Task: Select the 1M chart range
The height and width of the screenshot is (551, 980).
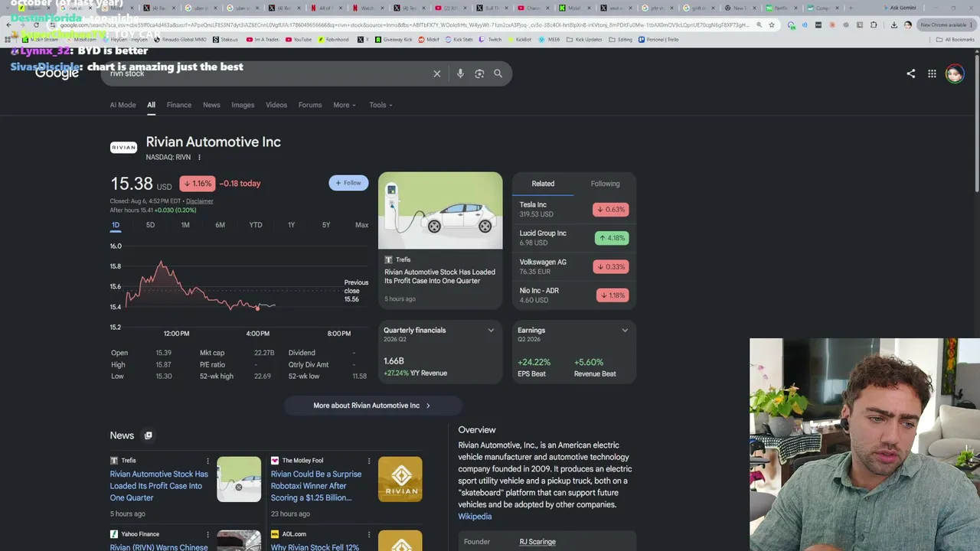Action: (185, 225)
